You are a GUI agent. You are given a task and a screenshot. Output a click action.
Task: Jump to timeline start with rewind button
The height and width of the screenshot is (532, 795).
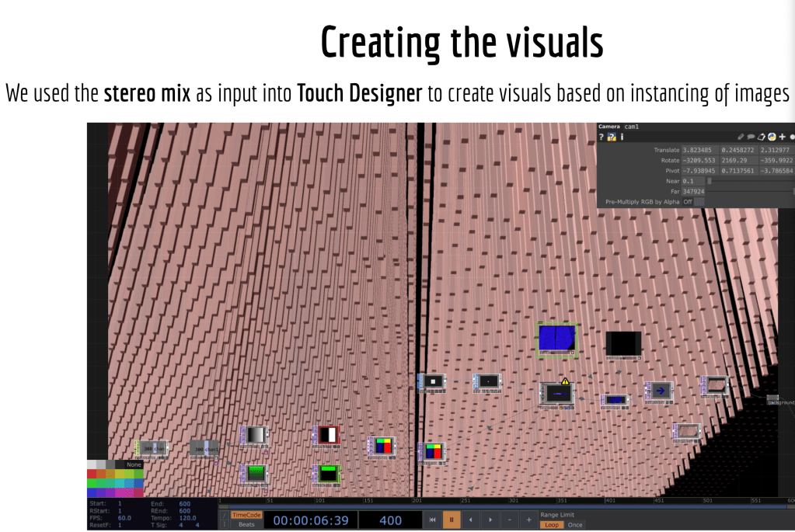[x=431, y=520]
